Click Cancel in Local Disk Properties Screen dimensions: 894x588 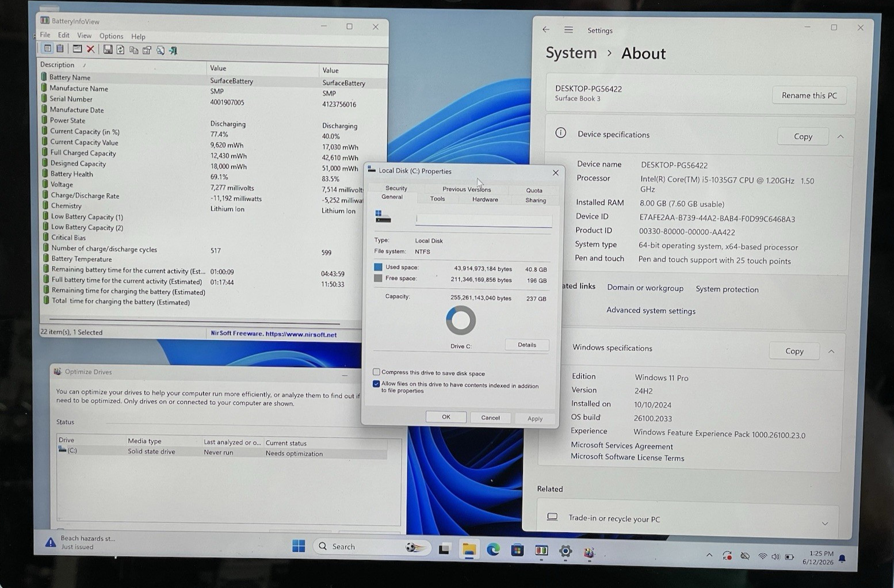[x=490, y=418]
